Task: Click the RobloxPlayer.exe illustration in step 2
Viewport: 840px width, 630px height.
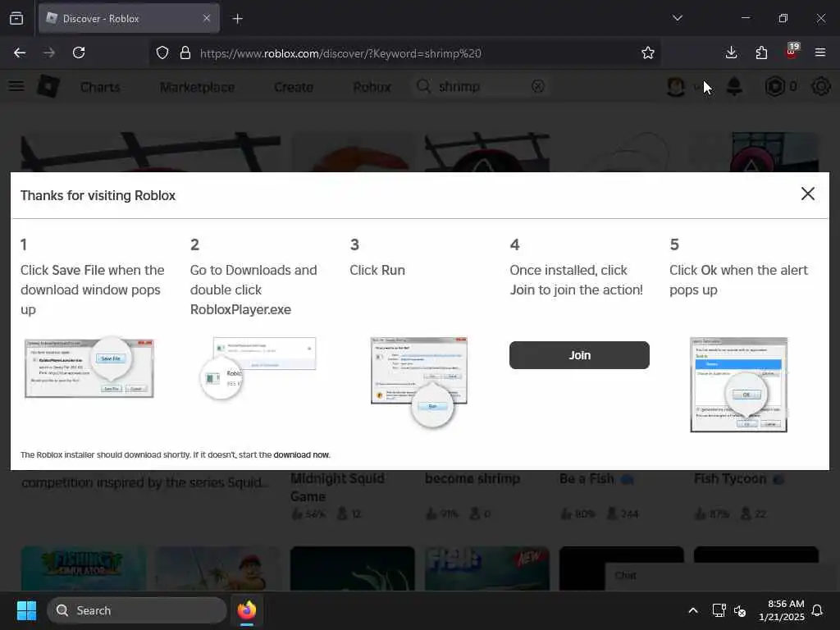Action: click(x=258, y=367)
